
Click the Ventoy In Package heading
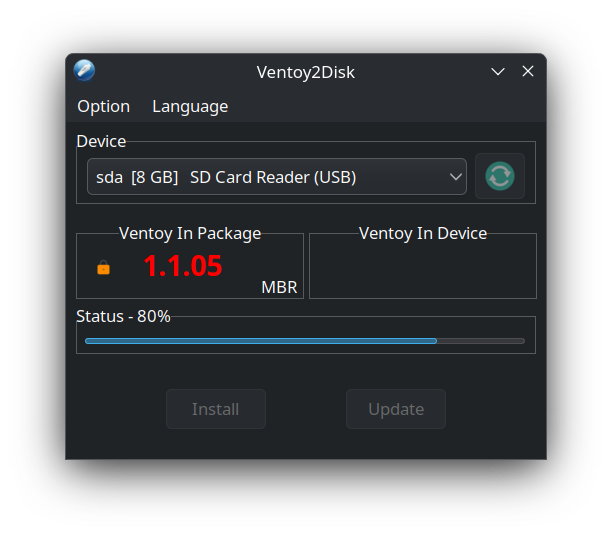click(190, 233)
